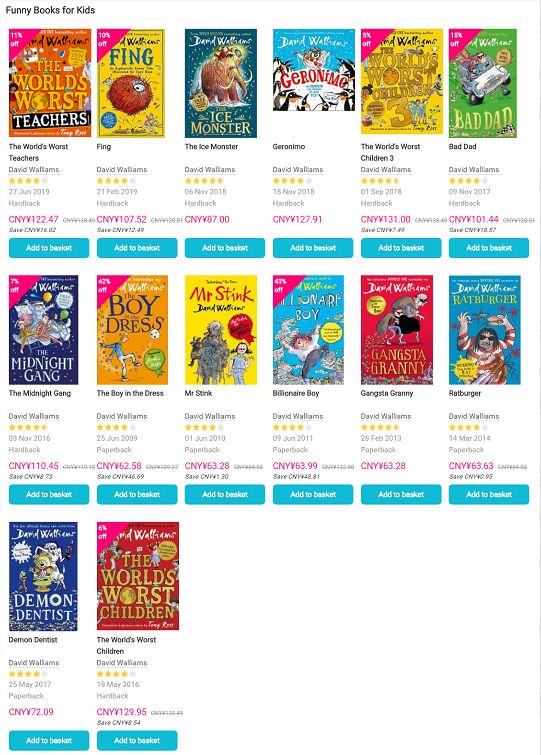The image size is (541, 755).
Task: Open The World's Worst Teachers book cover
Action: click(x=50, y=83)
